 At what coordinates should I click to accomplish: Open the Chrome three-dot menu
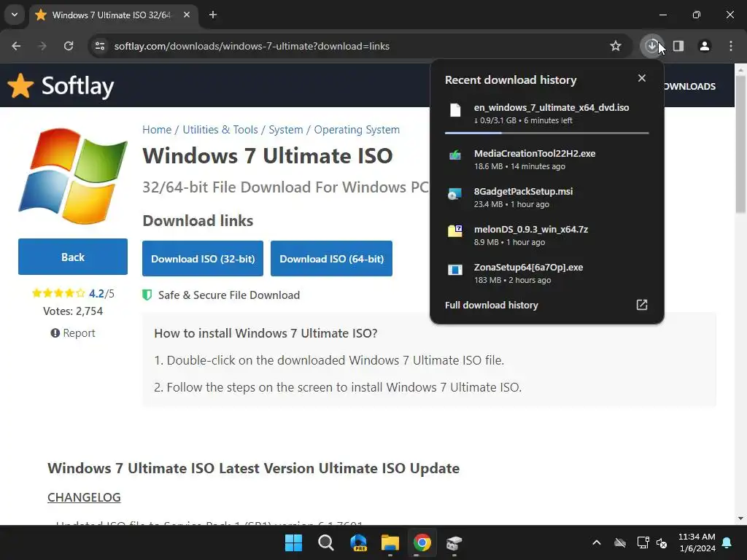coord(731,46)
